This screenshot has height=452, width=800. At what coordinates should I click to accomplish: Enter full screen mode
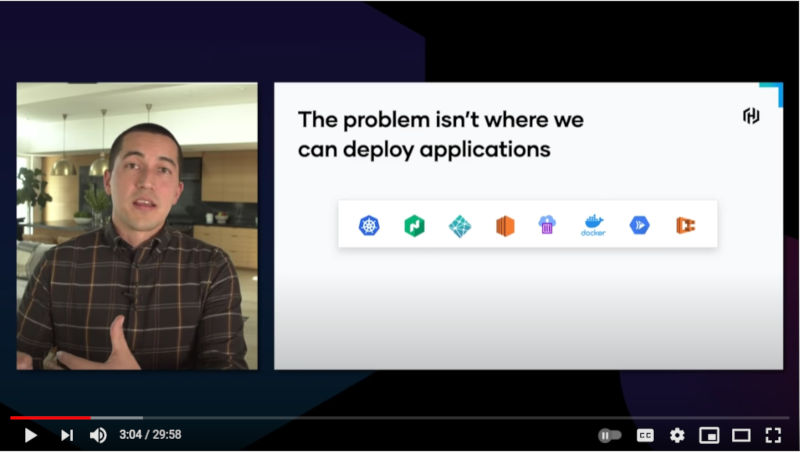(773, 435)
